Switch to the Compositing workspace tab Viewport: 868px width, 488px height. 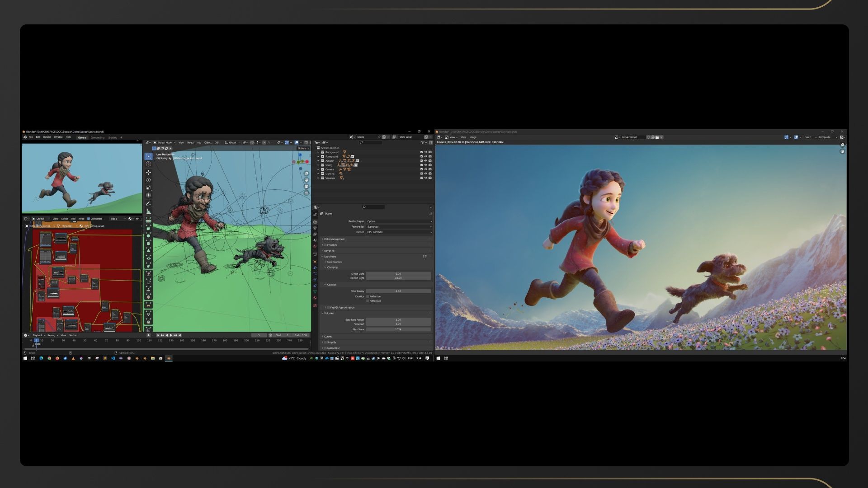tap(97, 137)
